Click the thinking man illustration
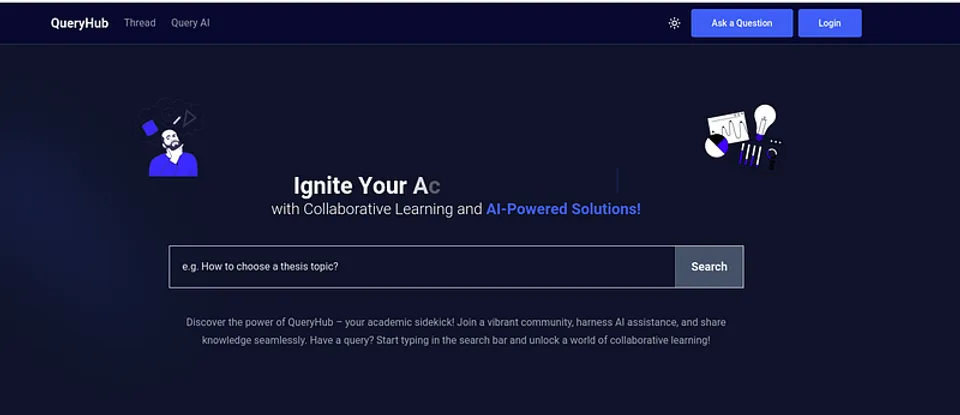 171,138
